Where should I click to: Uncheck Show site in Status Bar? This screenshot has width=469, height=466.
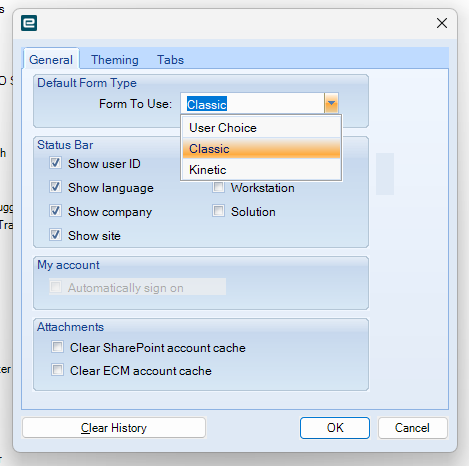coord(55,235)
